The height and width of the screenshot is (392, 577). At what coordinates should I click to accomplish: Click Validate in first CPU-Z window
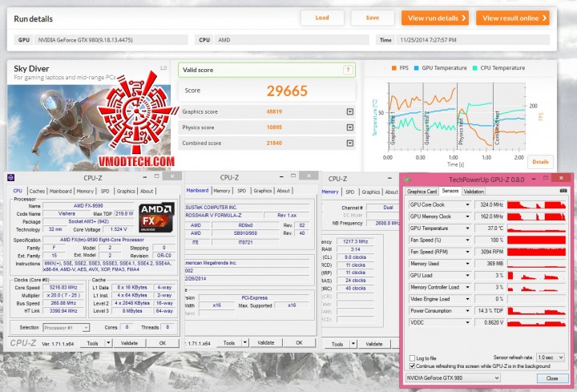(x=129, y=343)
